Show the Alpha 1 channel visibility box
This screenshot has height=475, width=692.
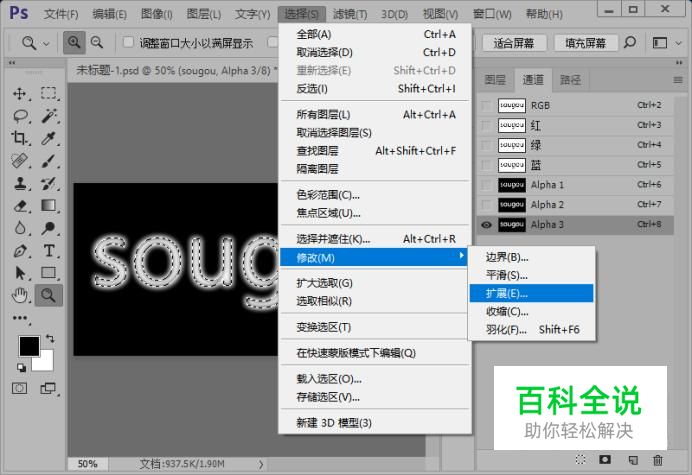pos(486,185)
